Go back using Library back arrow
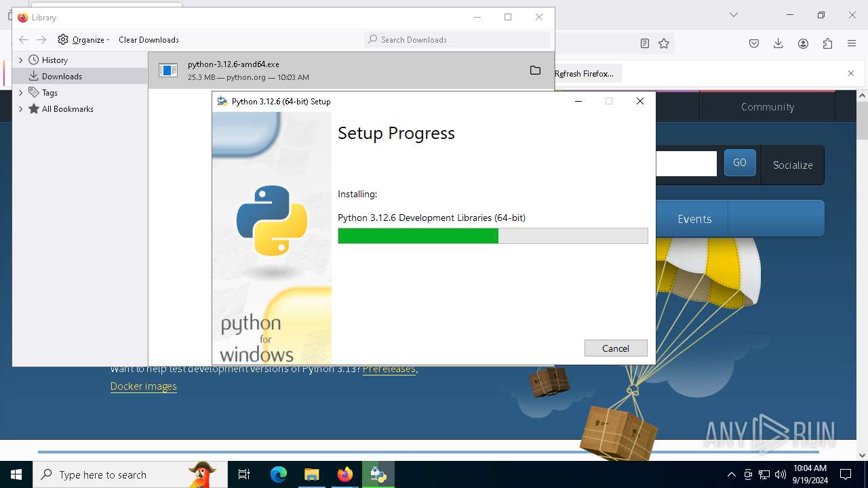868x488 pixels. tap(24, 39)
